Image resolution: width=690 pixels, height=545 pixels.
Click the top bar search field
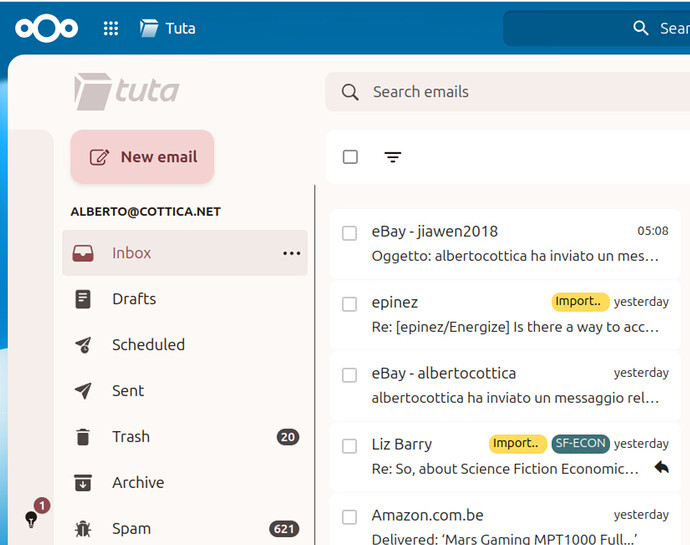pos(597,29)
